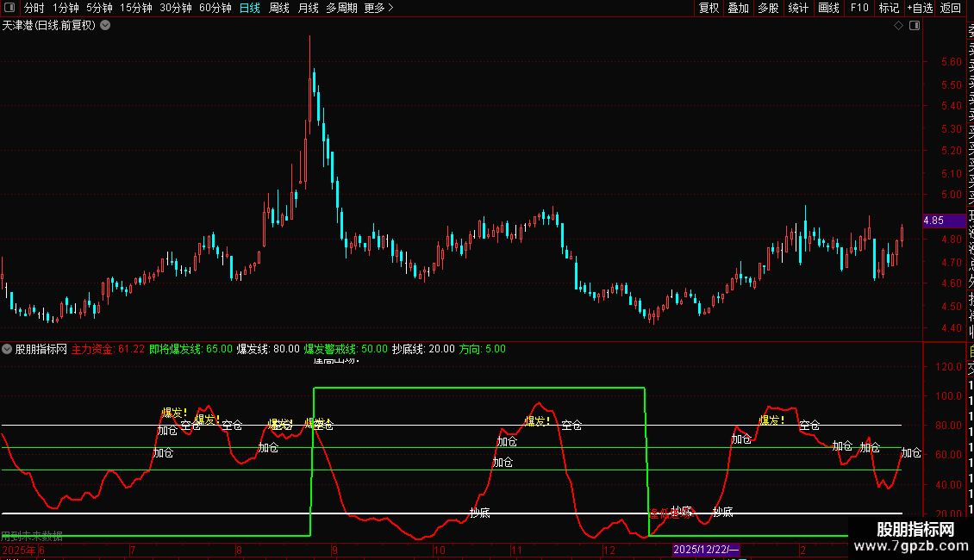The image size is (974, 560).
Task: Open 画线 drawing tools
Action: pos(828,8)
